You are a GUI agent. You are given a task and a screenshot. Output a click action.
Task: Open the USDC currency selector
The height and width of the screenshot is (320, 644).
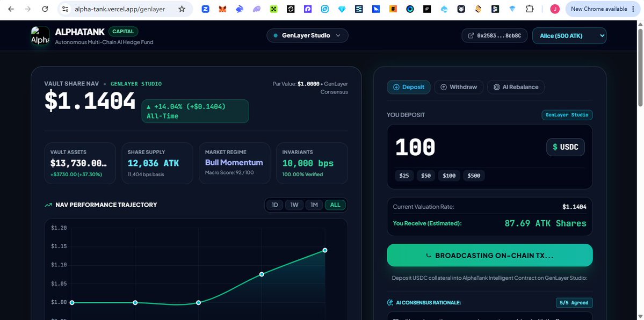click(x=565, y=147)
